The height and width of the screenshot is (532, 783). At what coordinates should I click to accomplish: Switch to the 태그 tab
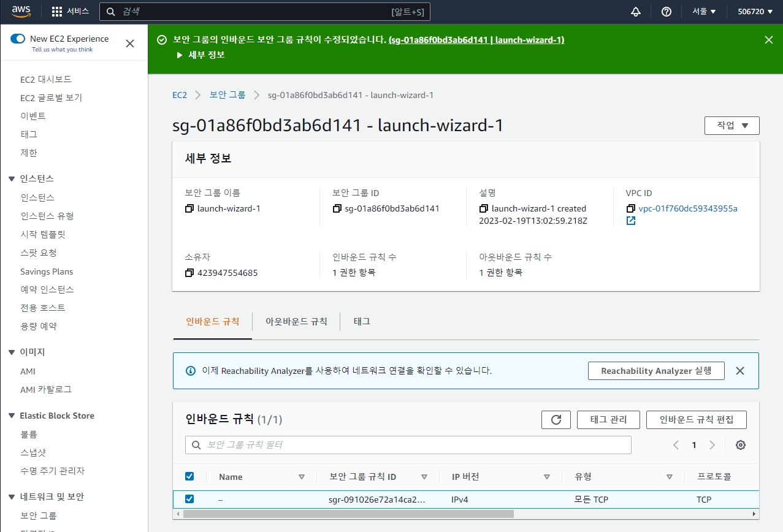click(x=362, y=321)
